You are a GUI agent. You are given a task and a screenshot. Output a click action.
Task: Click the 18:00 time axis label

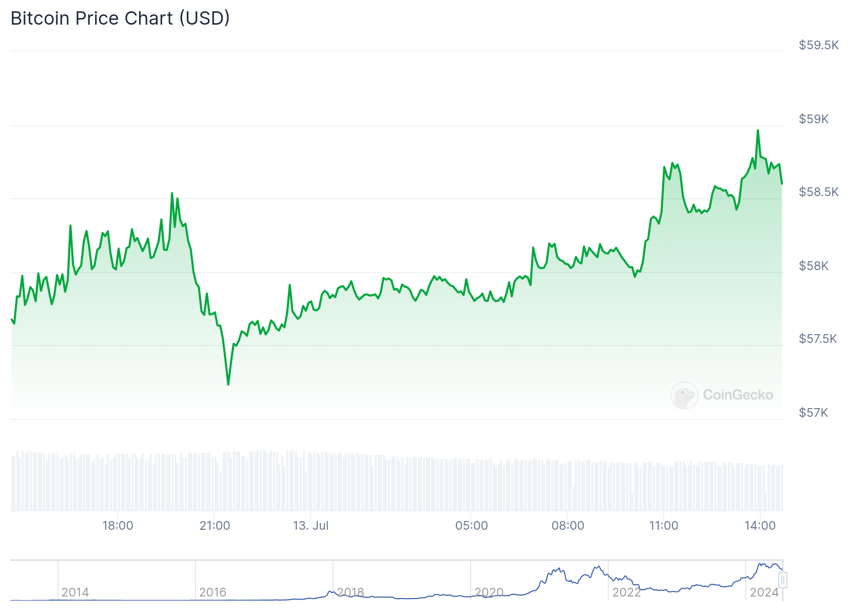tap(118, 526)
